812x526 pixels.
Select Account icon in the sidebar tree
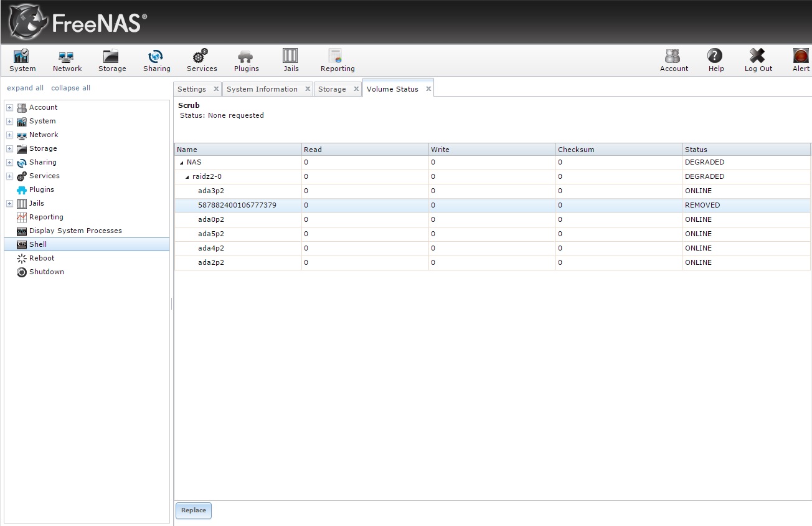(x=22, y=107)
